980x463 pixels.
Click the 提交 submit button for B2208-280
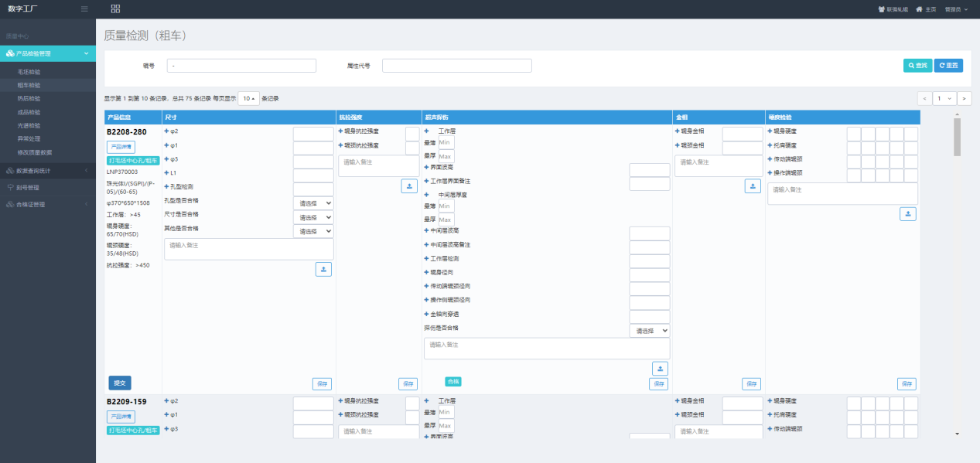[120, 383]
